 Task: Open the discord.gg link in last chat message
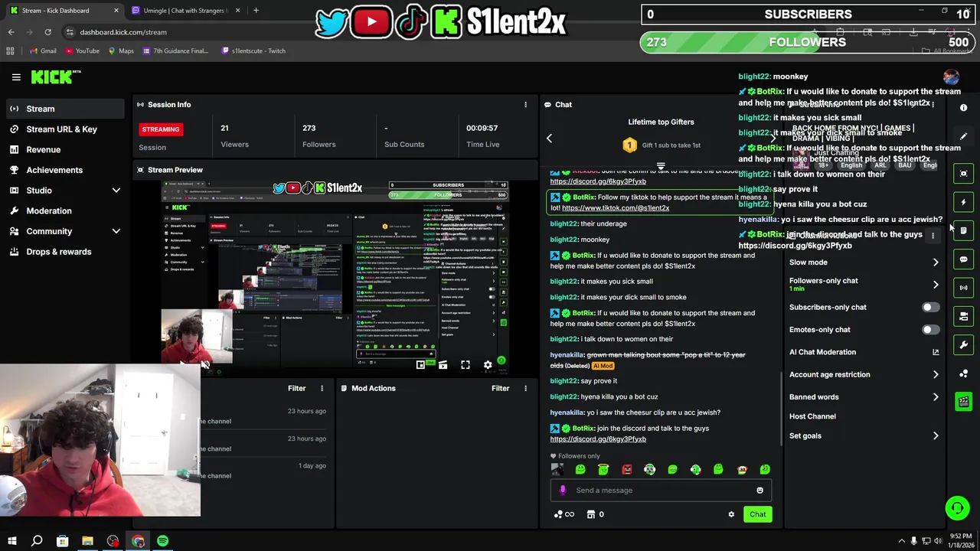coord(598,439)
